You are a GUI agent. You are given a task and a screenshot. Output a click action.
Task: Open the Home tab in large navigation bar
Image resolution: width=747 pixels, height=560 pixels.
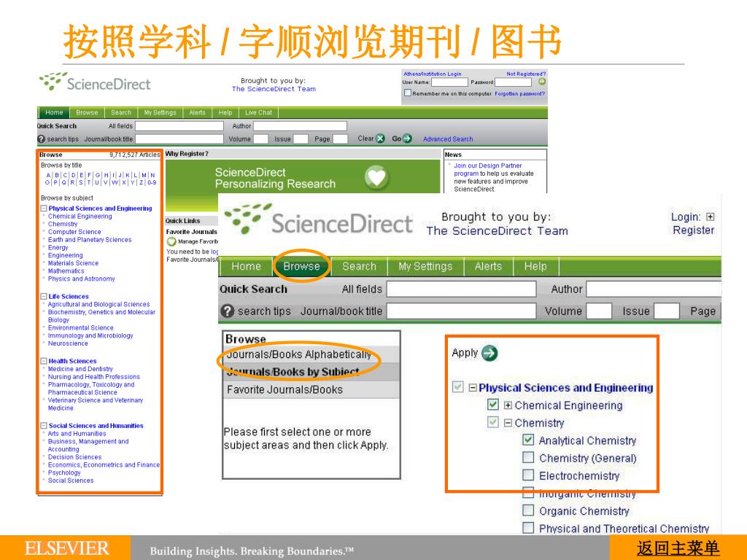point(246,266)
